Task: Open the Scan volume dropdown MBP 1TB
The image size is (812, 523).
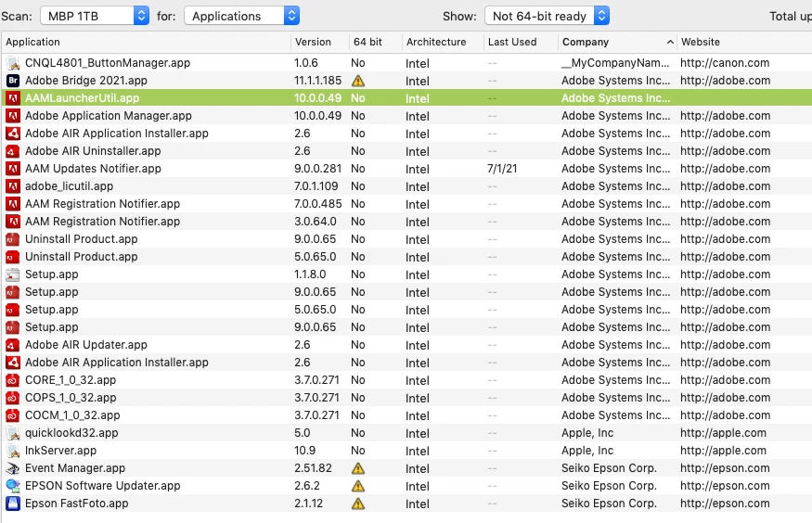Action: point(95,16)
